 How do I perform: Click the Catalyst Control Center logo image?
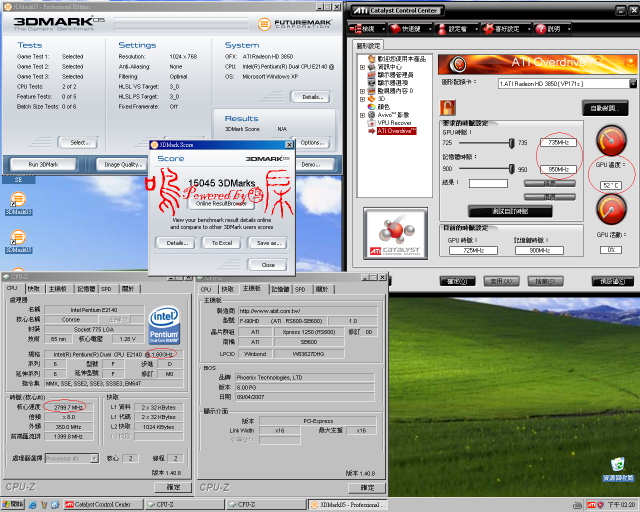pos(396,234)
